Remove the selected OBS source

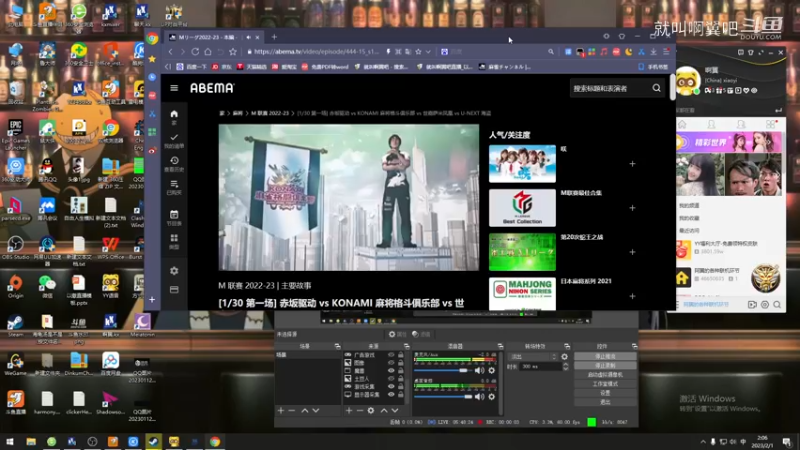pyautogui.click(x=360, y=410)
